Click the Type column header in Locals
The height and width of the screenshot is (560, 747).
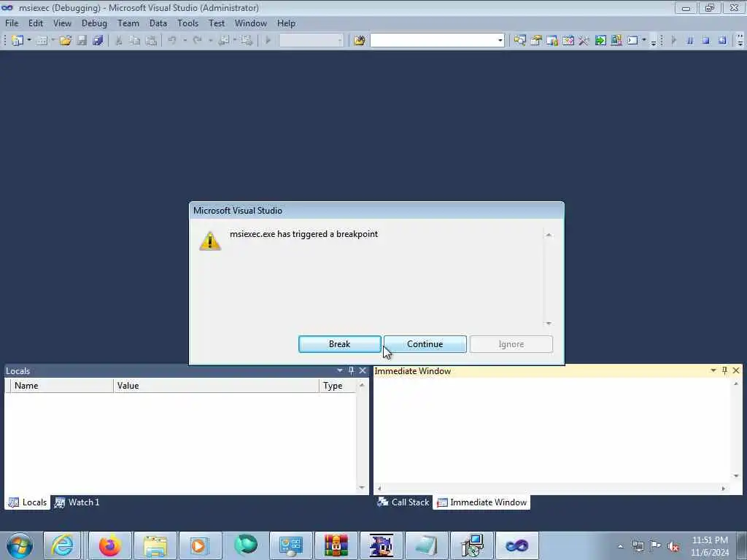point(337,386)
